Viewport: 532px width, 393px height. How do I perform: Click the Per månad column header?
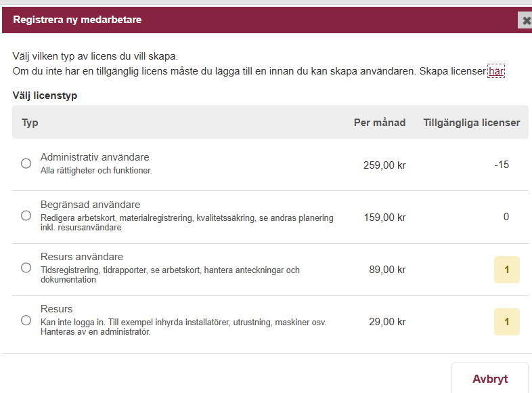click(380, 123)
